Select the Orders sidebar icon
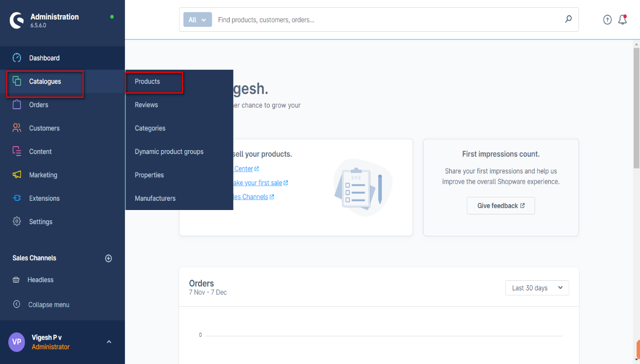This screenshot has width=640, height=364. (x=16, y=104)
